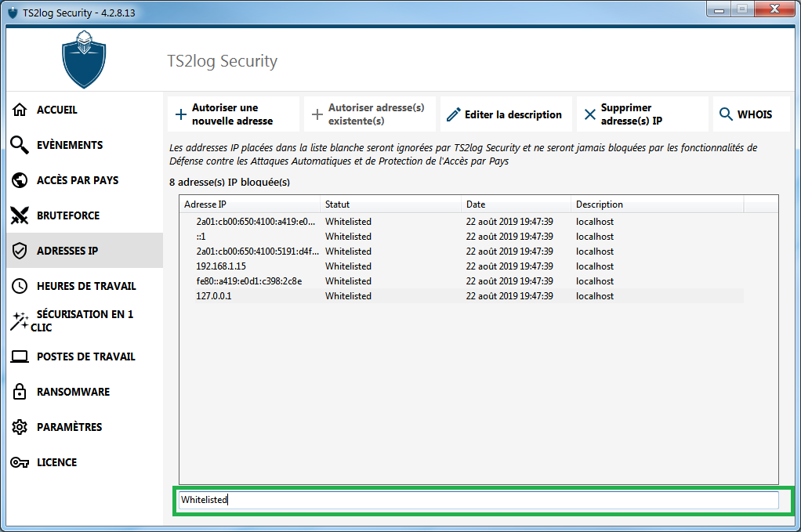The height and width of the screenshot is (532, 801).
Task: Click the WHOIS button
Action: pyautogui.click(x=752, y=114)
